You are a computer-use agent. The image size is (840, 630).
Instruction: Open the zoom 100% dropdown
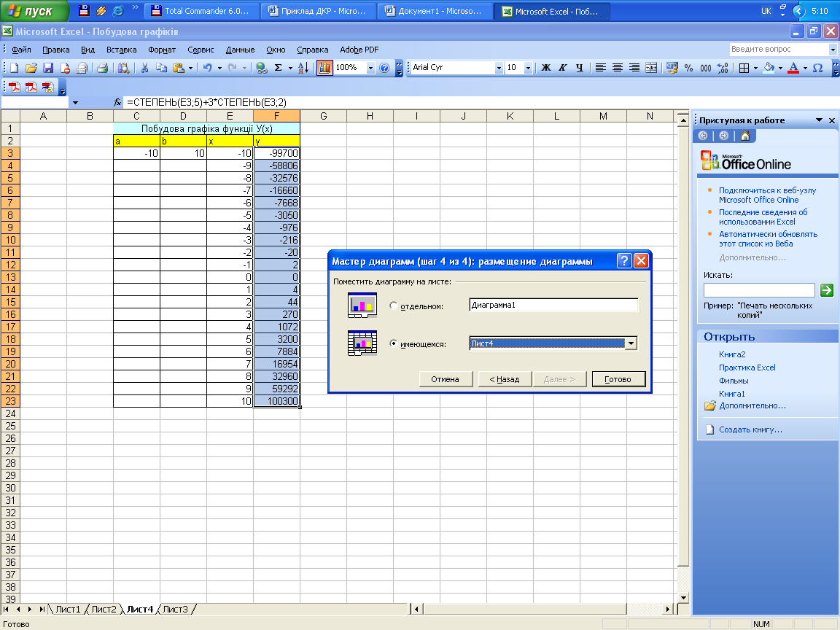click(x=370, y=68)
